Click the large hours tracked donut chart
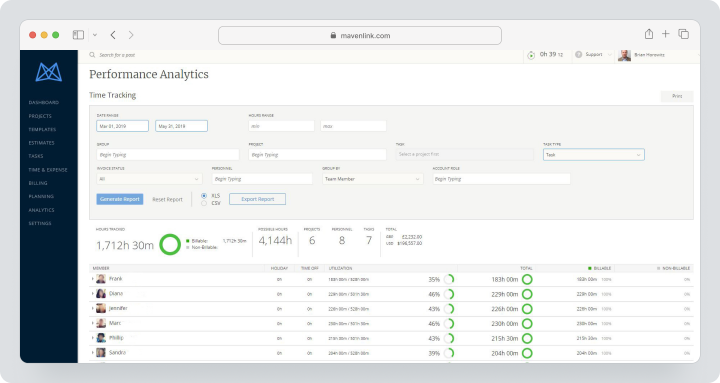The image size is (720, 383). pos(170,244)
